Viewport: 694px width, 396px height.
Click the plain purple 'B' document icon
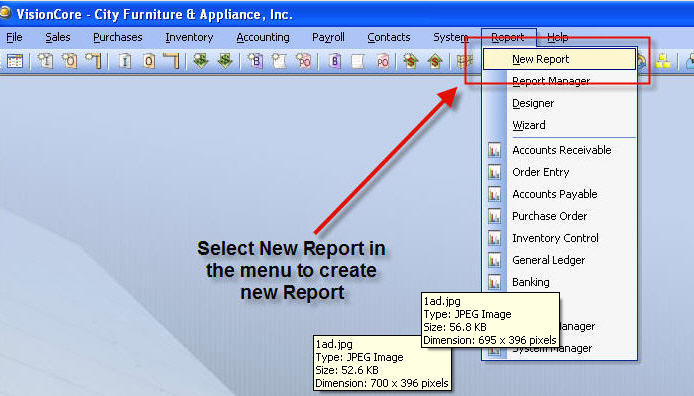click(x=335, y=61)
